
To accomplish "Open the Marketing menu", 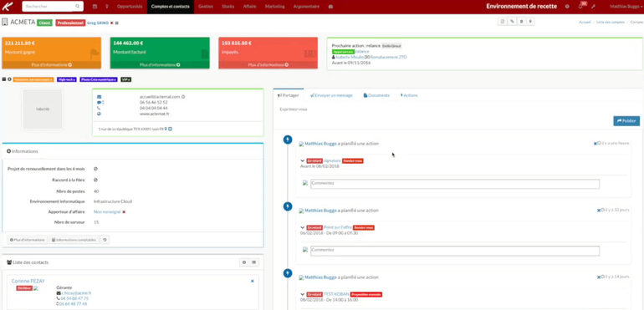I will coord(274,7).
